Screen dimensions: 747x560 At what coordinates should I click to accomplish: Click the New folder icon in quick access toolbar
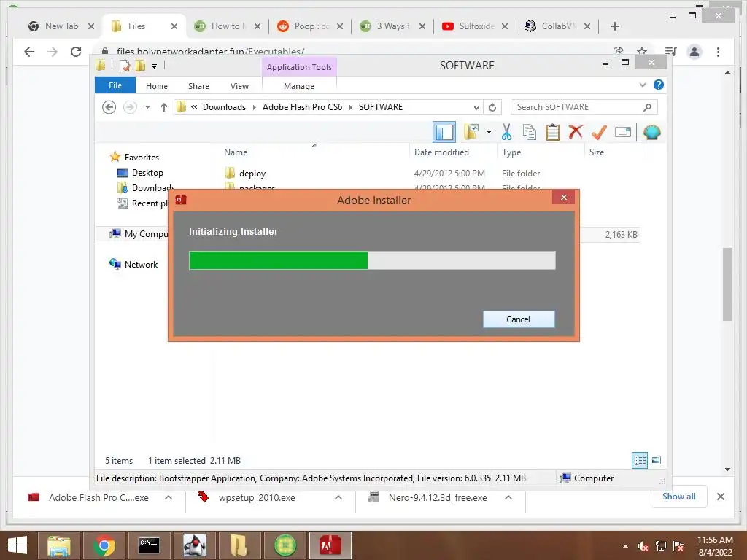pos(141,66)
